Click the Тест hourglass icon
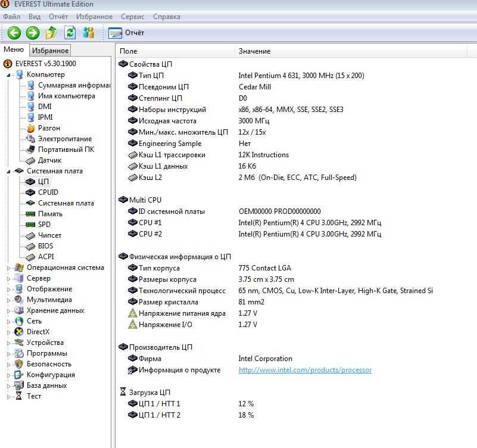The height and width of the screenshot is (448, 477). tap(19, 396)
